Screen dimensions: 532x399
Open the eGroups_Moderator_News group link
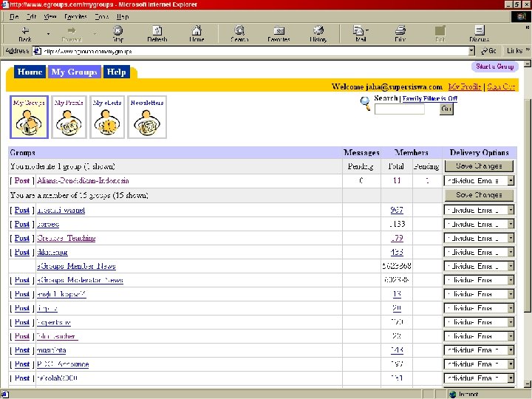pos(80,280)
